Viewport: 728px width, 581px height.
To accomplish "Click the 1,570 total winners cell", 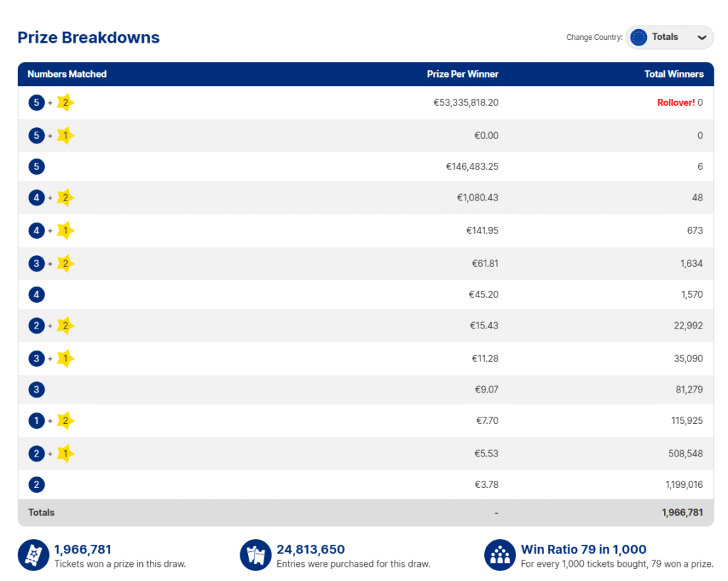I will tap(692, 295).
